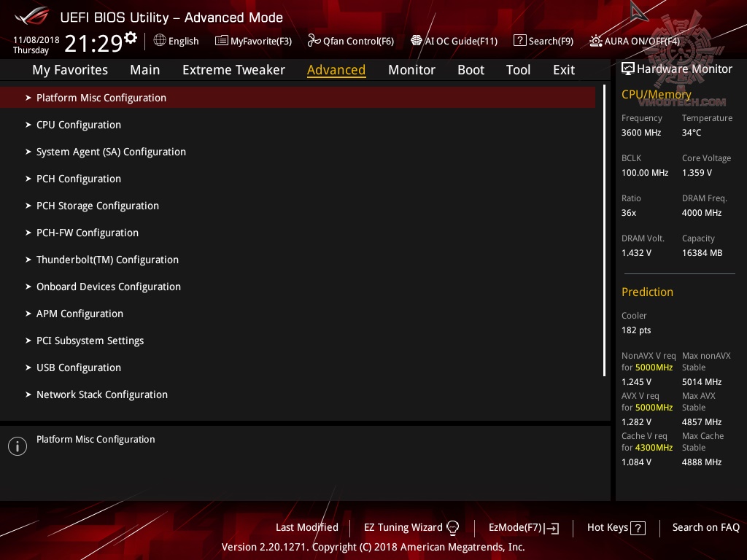The image size is (747, 560).
Task: Click the info icon beside the description
Action: pyautogui.click(x=18, y=446)
